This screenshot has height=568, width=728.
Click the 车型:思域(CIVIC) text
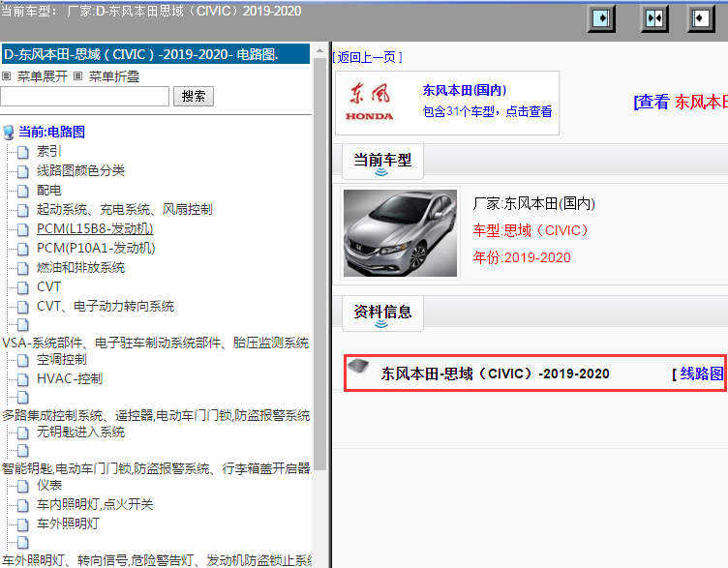click(531, 230)
